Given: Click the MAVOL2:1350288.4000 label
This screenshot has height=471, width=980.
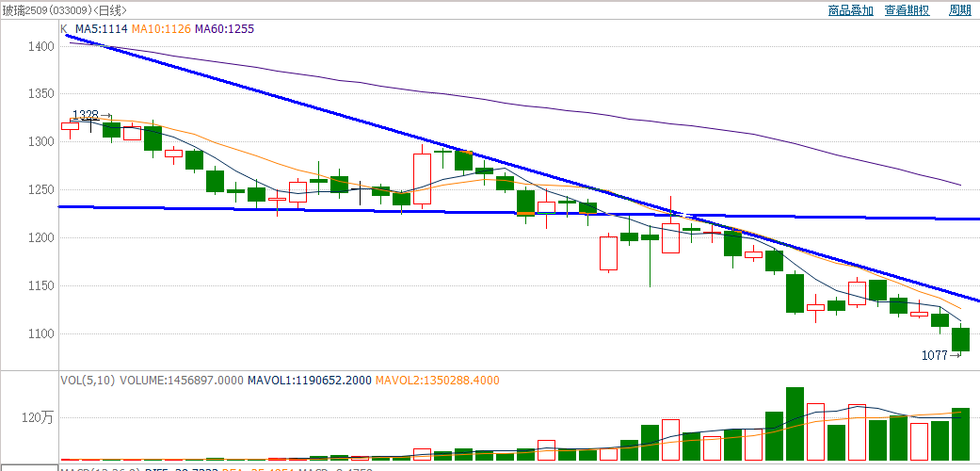Looking at the screenshot, I should click(x=438, y=381).
